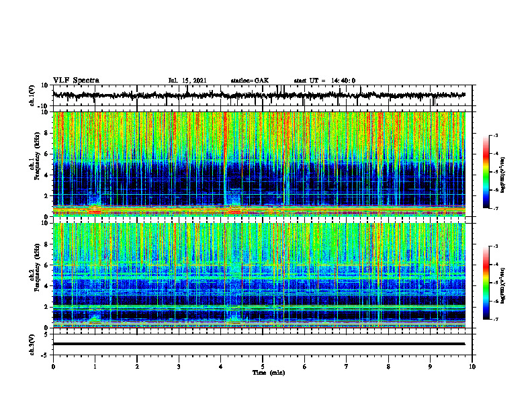Click tick label "0" on the Time axis
The image size is (532, 411).
tap(53, 367)
